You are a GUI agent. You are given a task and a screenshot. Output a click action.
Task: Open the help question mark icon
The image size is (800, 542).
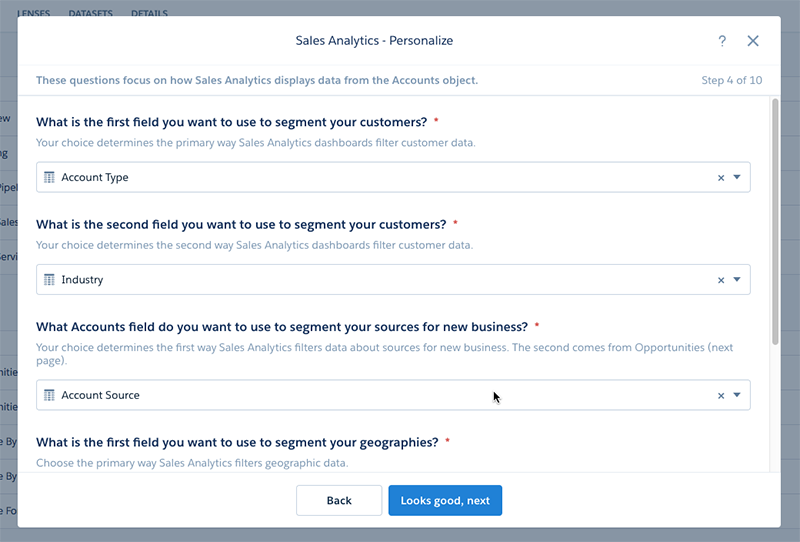tap(722, 41)
